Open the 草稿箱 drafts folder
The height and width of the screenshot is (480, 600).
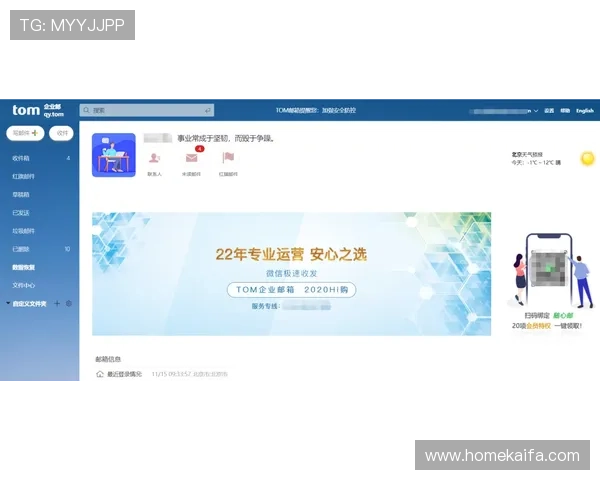click(x=21, y=194)
